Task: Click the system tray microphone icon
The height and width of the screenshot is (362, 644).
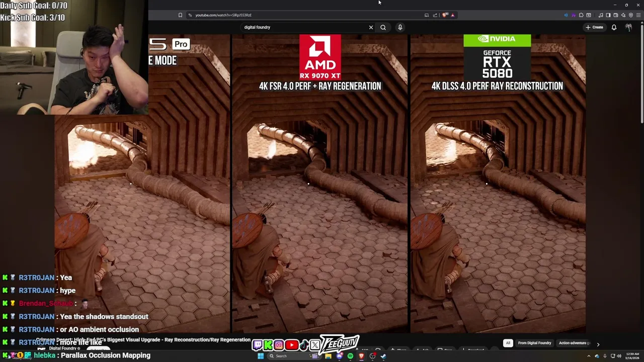Action: pos(604,356)
